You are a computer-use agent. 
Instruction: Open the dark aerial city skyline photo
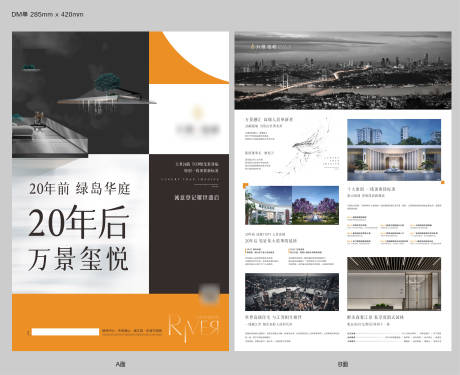(292, 292)
